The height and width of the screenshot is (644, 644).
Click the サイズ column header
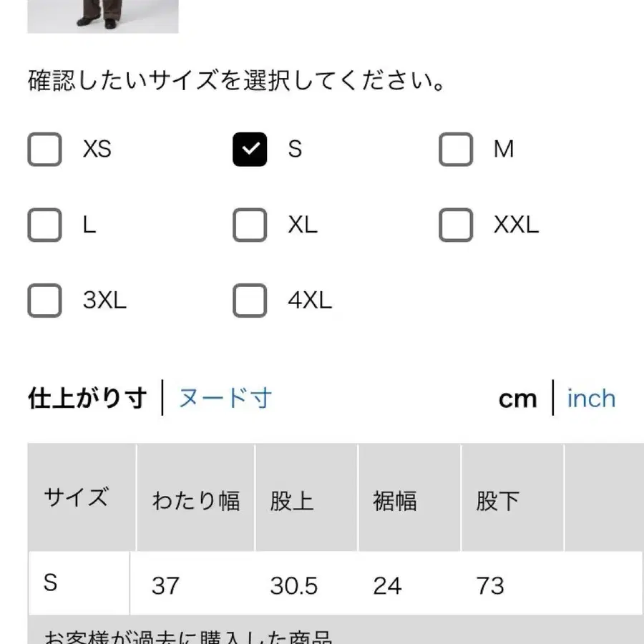point(75,499)
